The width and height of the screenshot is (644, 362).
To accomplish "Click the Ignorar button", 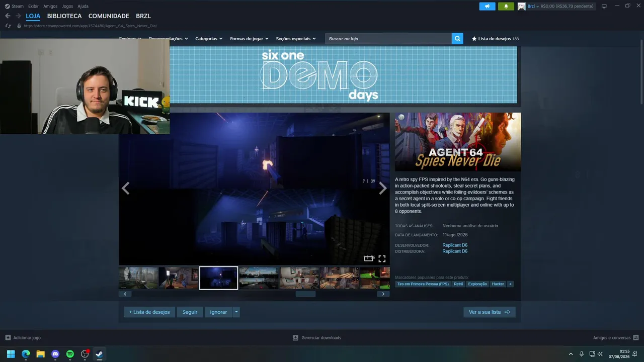I will click(218, 312).
